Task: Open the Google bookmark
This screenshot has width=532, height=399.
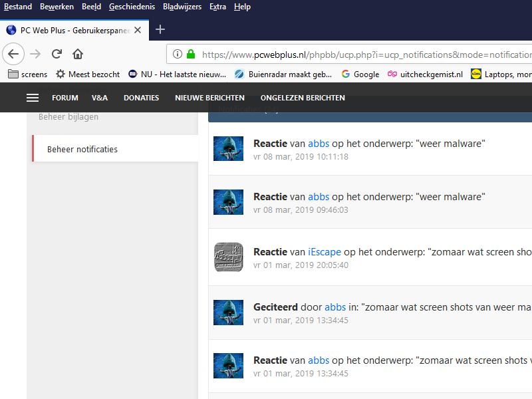Action: coord(360,74)
